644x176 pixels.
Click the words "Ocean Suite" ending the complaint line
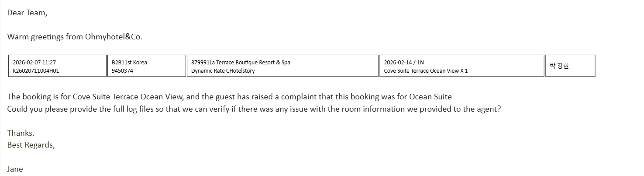pos(430,97)
